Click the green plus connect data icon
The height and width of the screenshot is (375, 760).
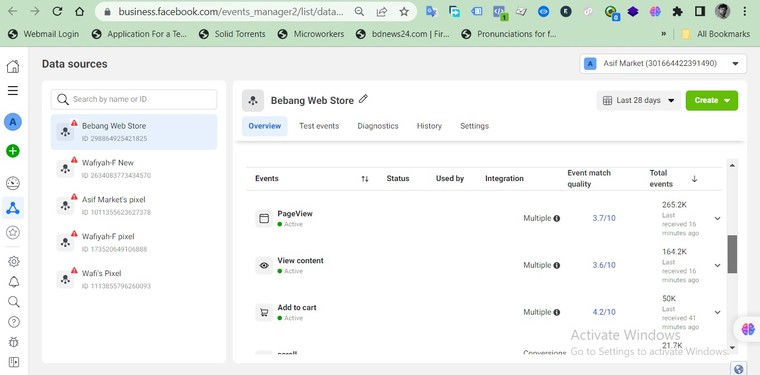pyautogui.click(x=13, y=151)
